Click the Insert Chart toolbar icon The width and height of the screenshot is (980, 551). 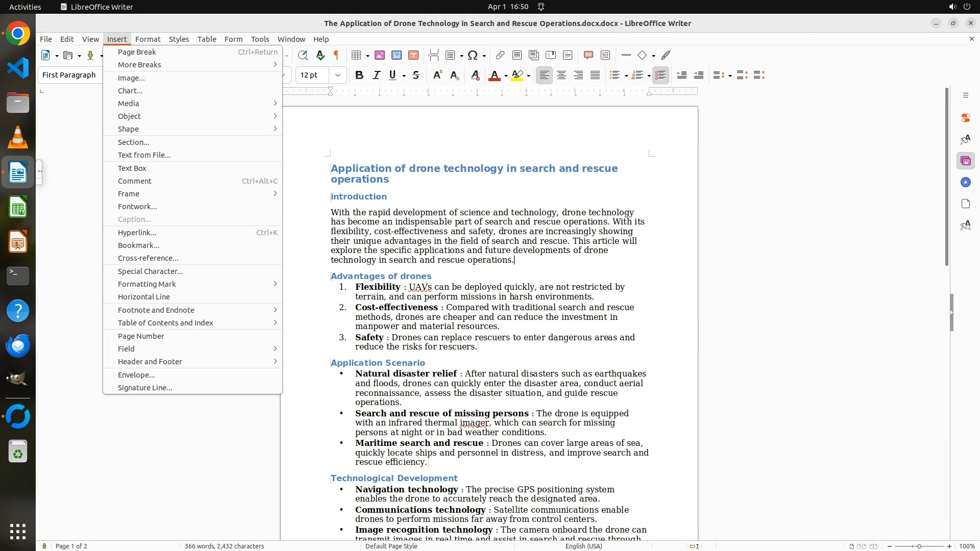(x=397, y=55)
